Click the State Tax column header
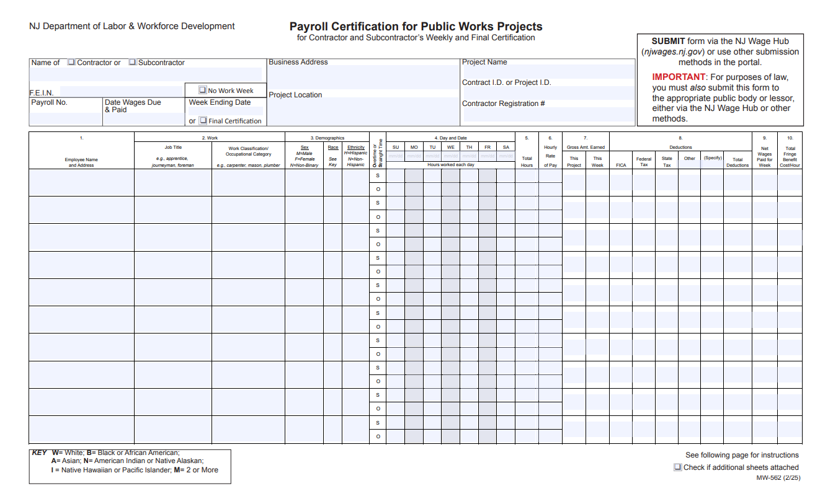 pyautogui.click(x=667, y=162)
